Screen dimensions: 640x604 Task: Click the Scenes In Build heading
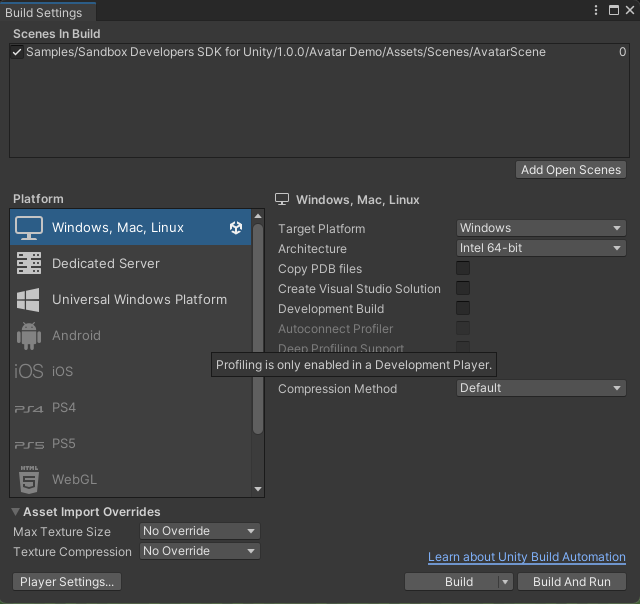(x=57, y=34)
